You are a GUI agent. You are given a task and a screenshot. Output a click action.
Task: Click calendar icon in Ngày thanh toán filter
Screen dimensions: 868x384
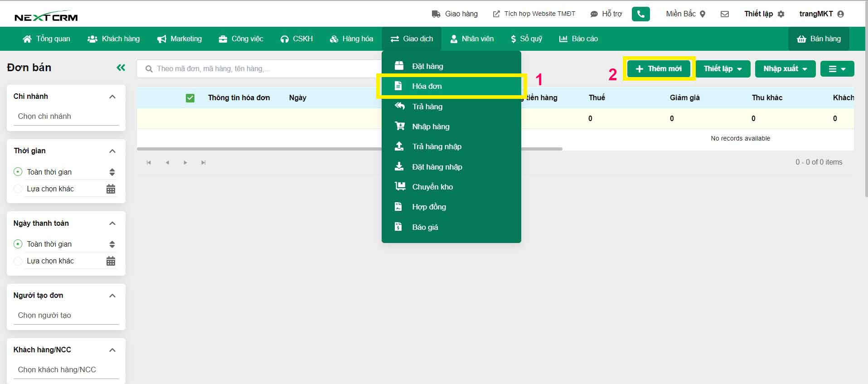click(111, 261)
